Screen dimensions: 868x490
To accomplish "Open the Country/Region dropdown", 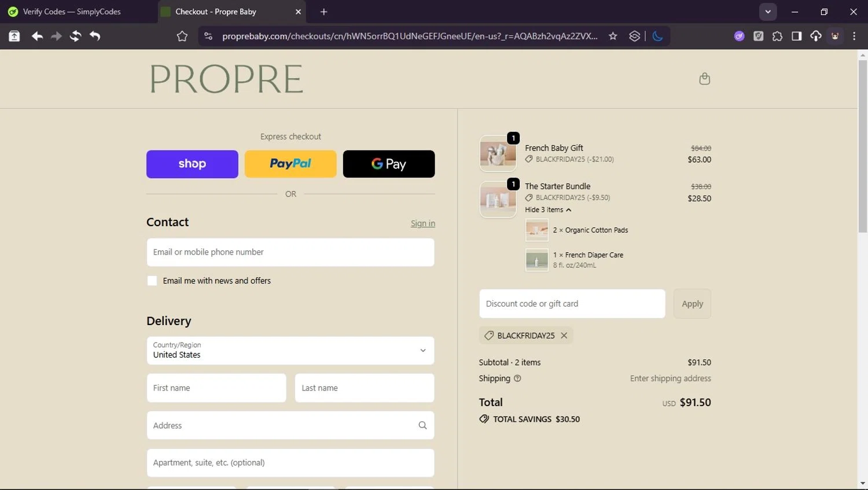I will point(290,351).
